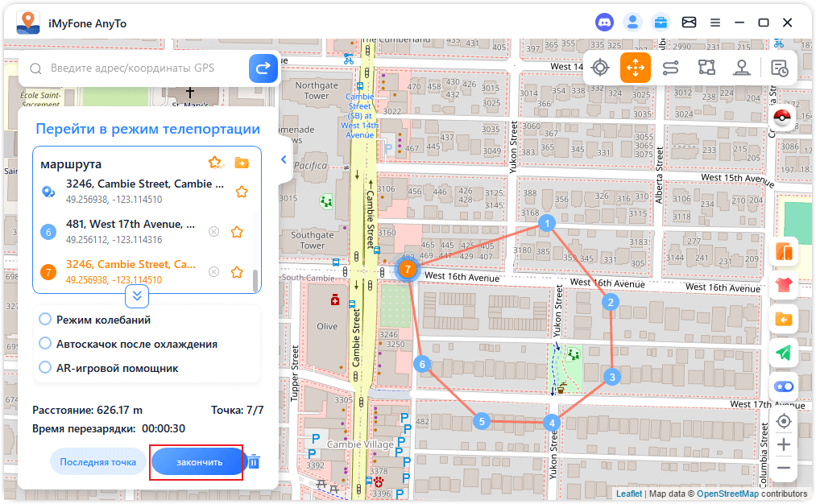
Task: Open the history records icon in toolbar
Action: pyautogui.click(x=779, y=68)
